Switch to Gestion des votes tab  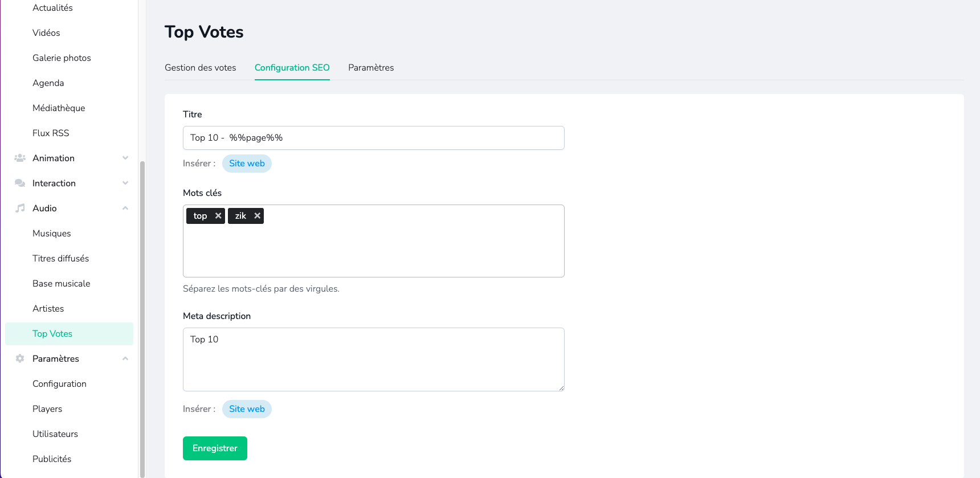coord(200,68)
